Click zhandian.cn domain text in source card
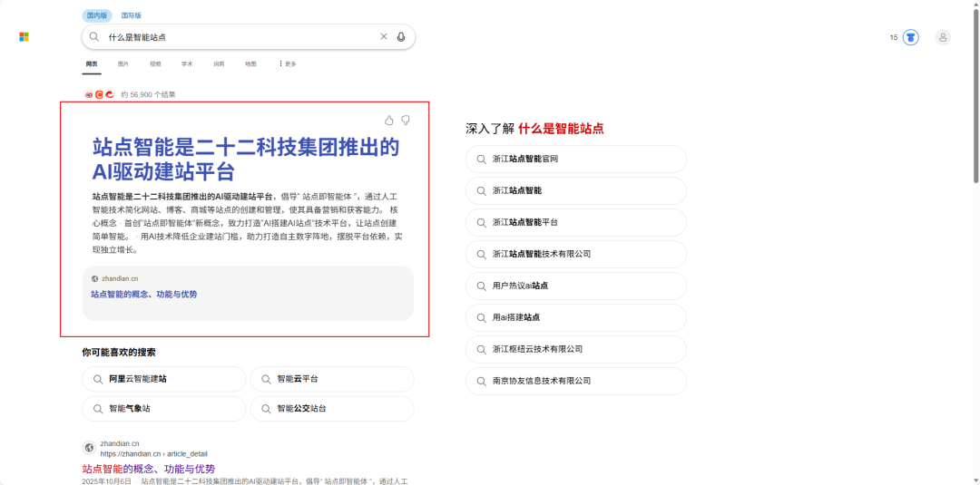This screenshot has width=980, height=485. [x=120, y=278]
